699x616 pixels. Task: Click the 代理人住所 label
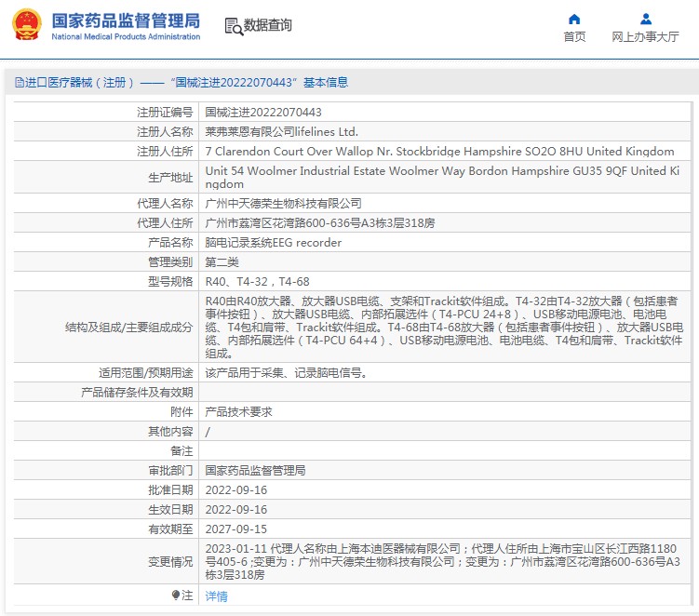coord(165,223)
